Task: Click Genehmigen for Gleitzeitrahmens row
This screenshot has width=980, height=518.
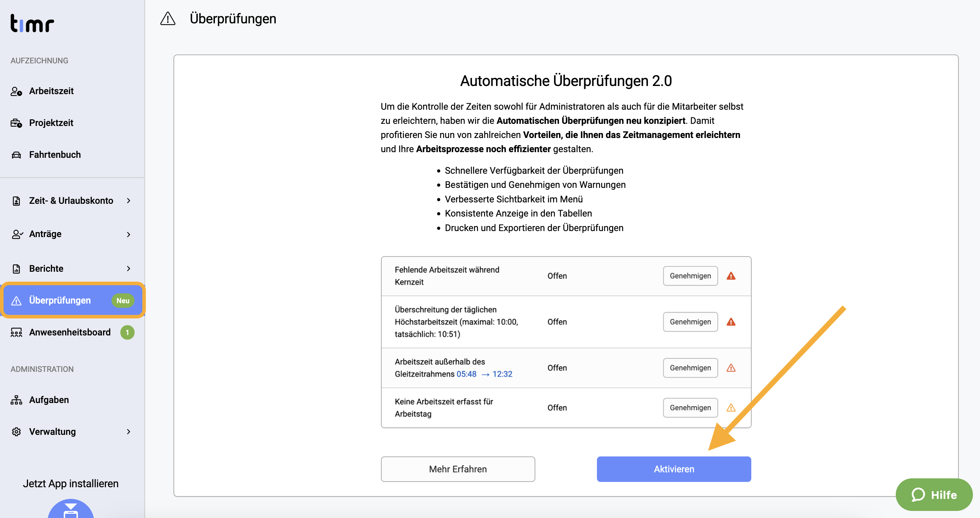Action: coord(690,368)
